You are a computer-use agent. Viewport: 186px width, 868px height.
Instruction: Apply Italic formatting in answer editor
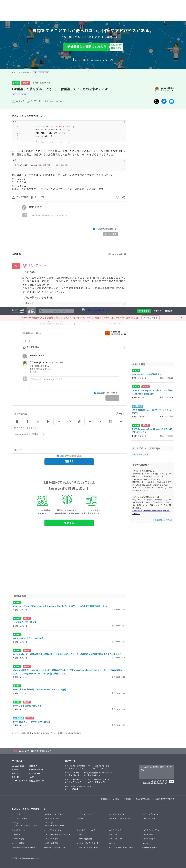(28, 422)
